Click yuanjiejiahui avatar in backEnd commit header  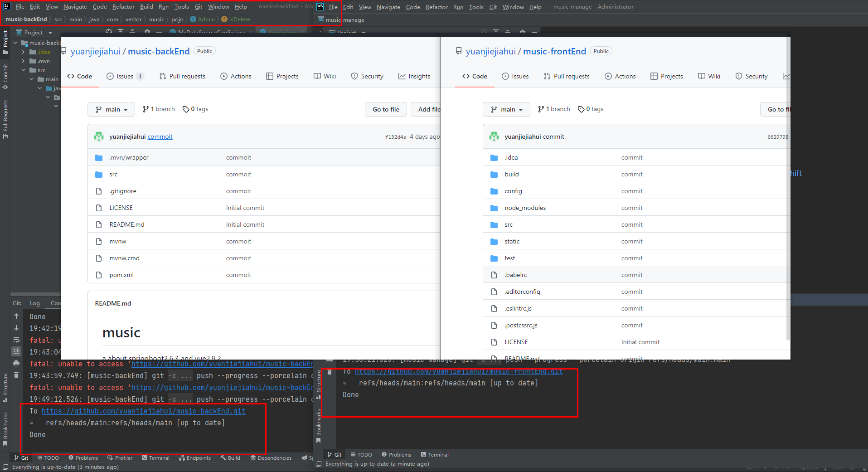click(99, 136)
